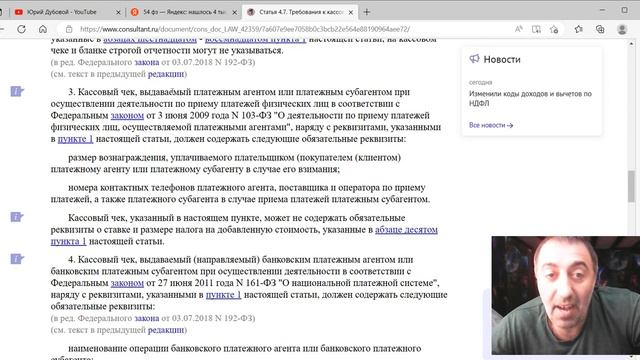Viewport: 640px width, 360px height.
Task: Open 'пункта 1' link before 'настоящей статьи'
Action: click(x=69, y=242)
